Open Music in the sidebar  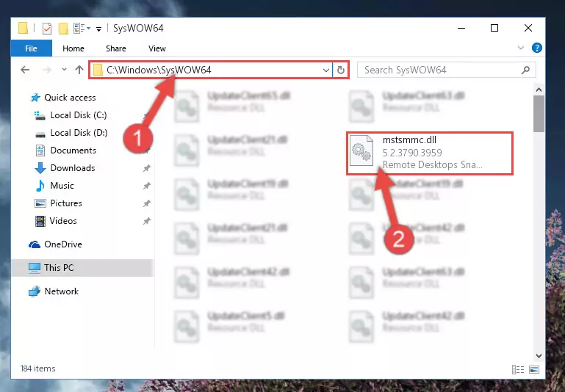pos(62,186)
